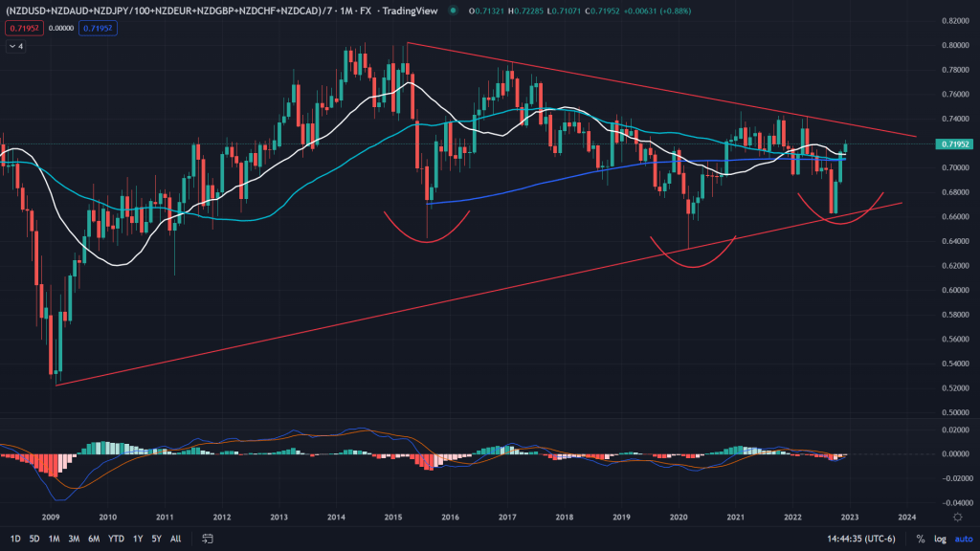This screenshot has width=980, height=551.
Task: Show All available data range
Action: pyautogui.click(x=176, y=539)
